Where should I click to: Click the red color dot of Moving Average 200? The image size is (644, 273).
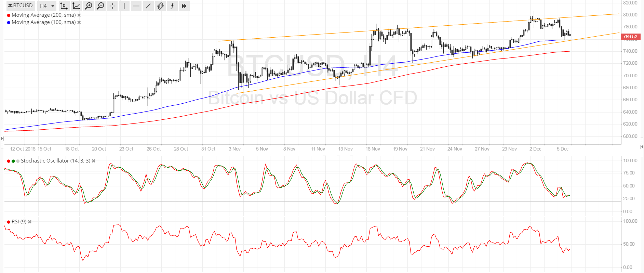[x=9, y=15]
